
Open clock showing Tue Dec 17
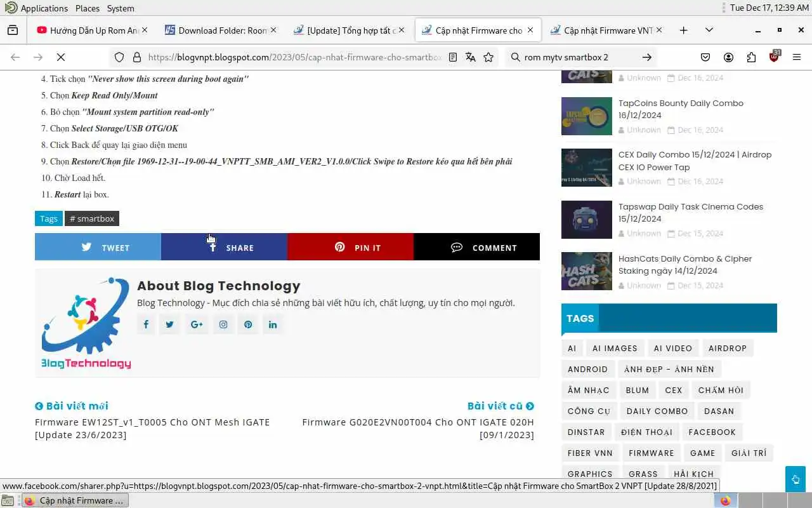[769, 8]
